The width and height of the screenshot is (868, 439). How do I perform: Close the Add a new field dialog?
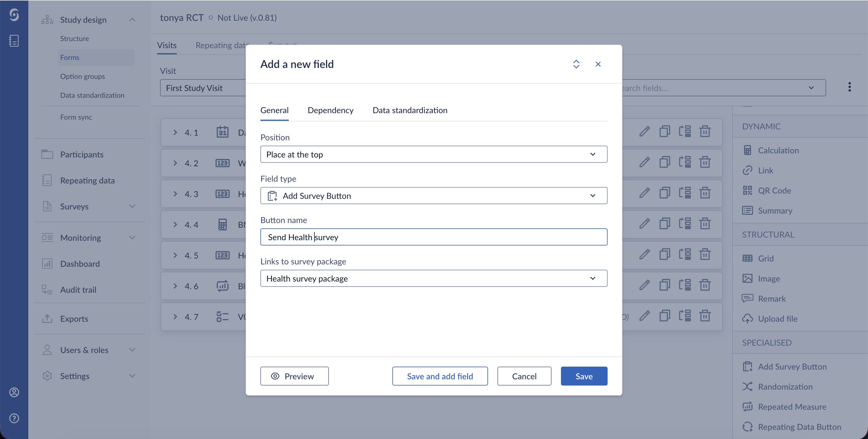click(598, 64)
